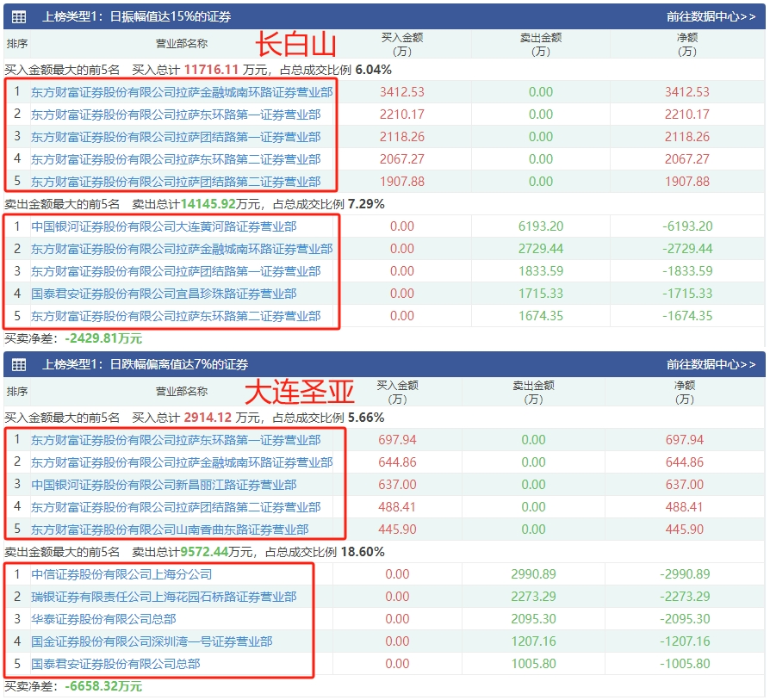Click the 买入金额(万) column header in the lower table
770x700 pixels.
pyautogui.click(x=397, y=393)
